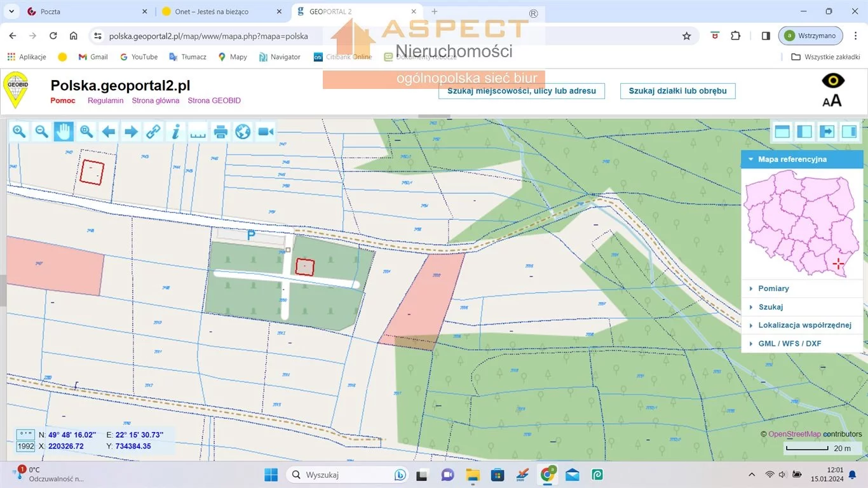This screenshot has width=868, height=488.
Task: Click the browser Home button
Action: [74, 36]
